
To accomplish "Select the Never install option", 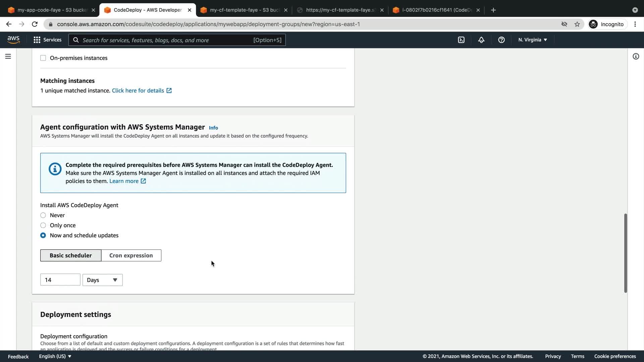I will pyautogui.click(x=43, y=215).
